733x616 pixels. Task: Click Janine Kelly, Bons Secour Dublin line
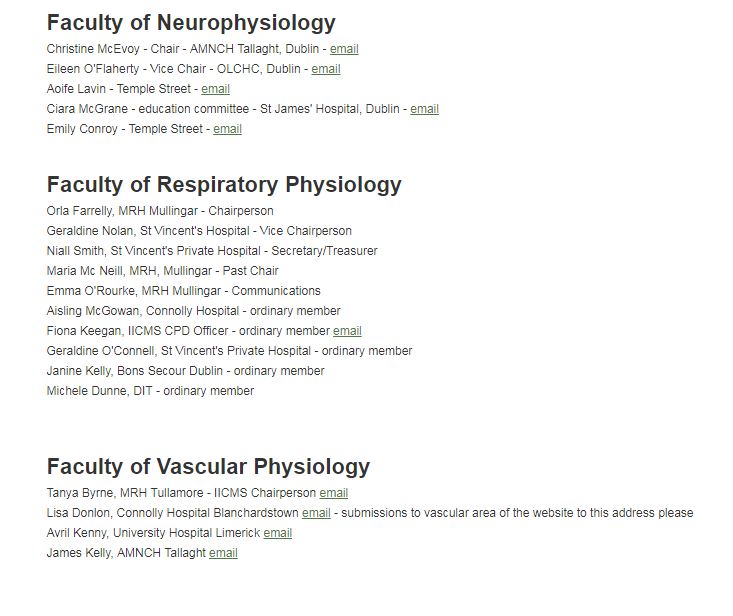185,371
